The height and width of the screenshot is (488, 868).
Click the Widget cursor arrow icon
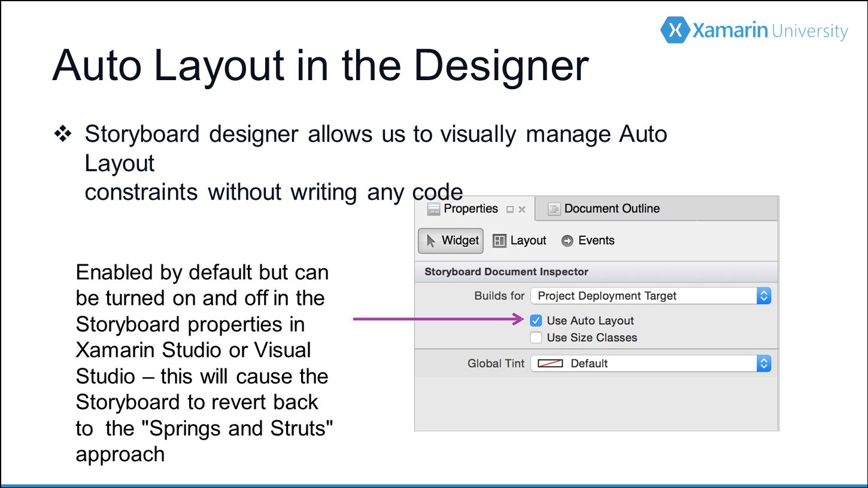pos(431,241)
